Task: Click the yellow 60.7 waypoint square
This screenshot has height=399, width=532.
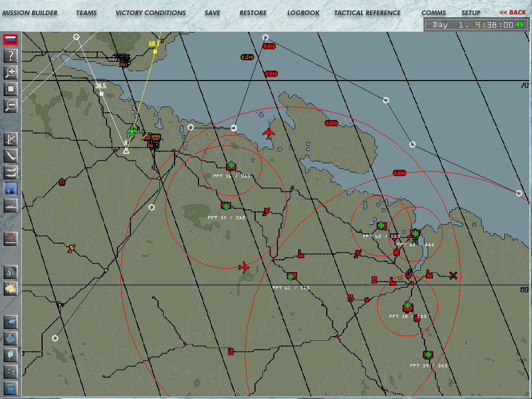Action: [x=155, y=51]
